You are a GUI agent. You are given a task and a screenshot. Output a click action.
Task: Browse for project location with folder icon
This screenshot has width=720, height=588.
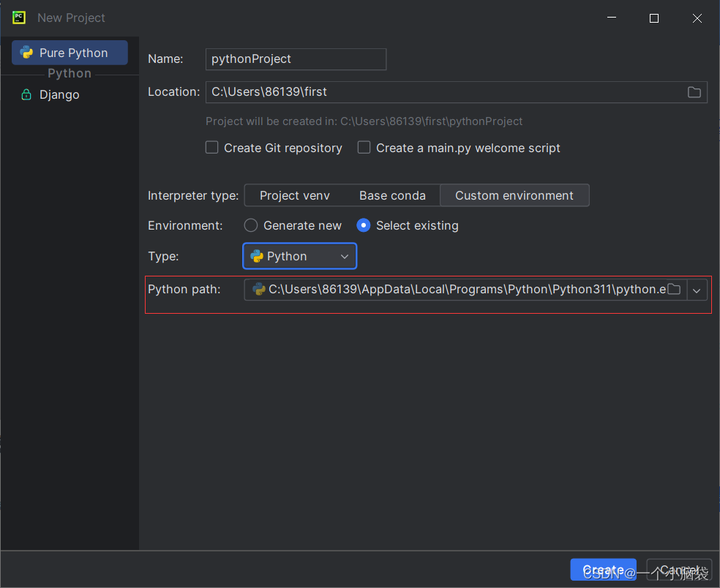click(x=694, y=92)
